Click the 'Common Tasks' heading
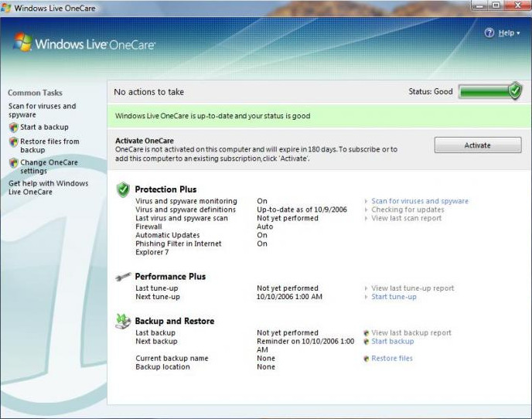Image resolution: width=532 pixels, height=419 pixels. 35,93
